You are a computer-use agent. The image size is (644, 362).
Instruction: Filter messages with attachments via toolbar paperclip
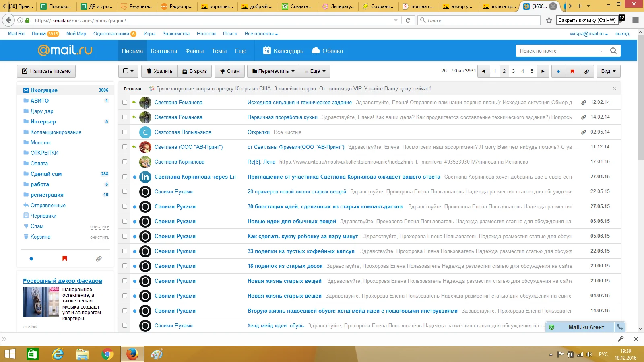(x=587, y=71)
